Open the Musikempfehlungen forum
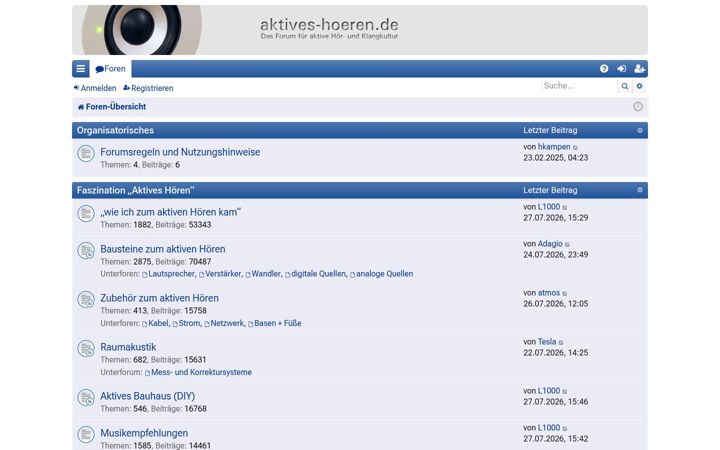720x450 pixels. point(144,433)
